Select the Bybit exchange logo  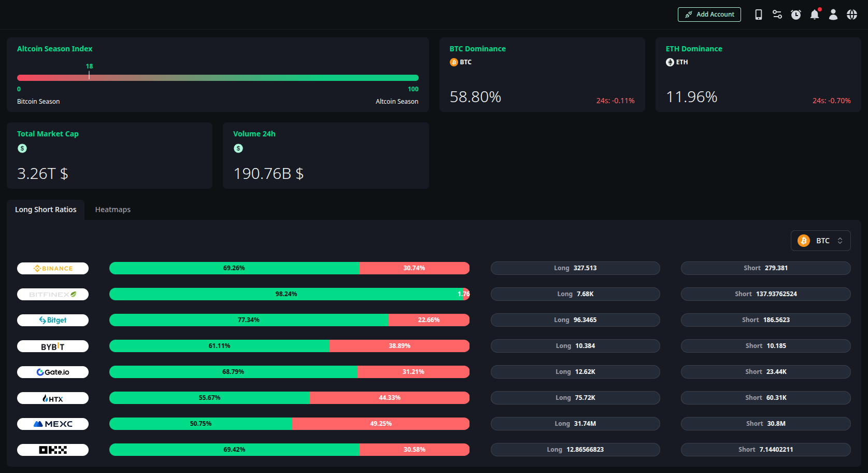pyautogui.click(x=52, y=346)
